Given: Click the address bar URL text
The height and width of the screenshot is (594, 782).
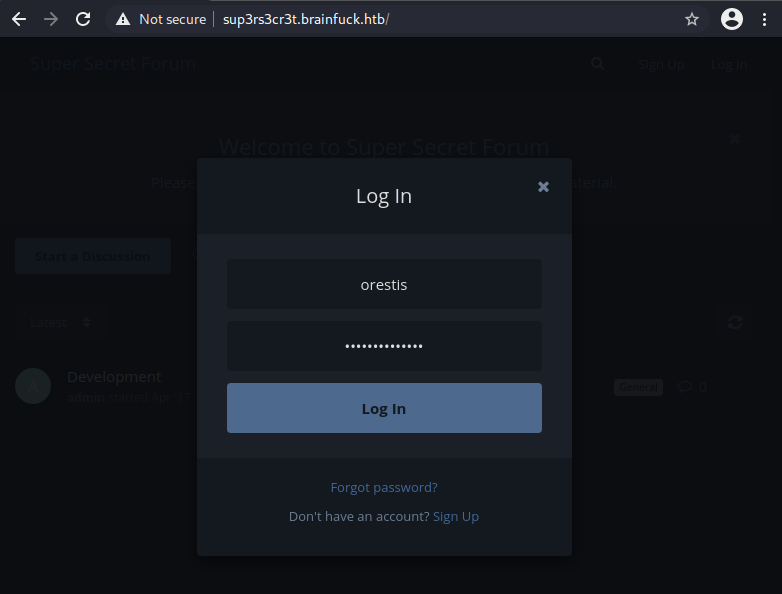Looking at the screenshot, I should [x=306, y=19].
